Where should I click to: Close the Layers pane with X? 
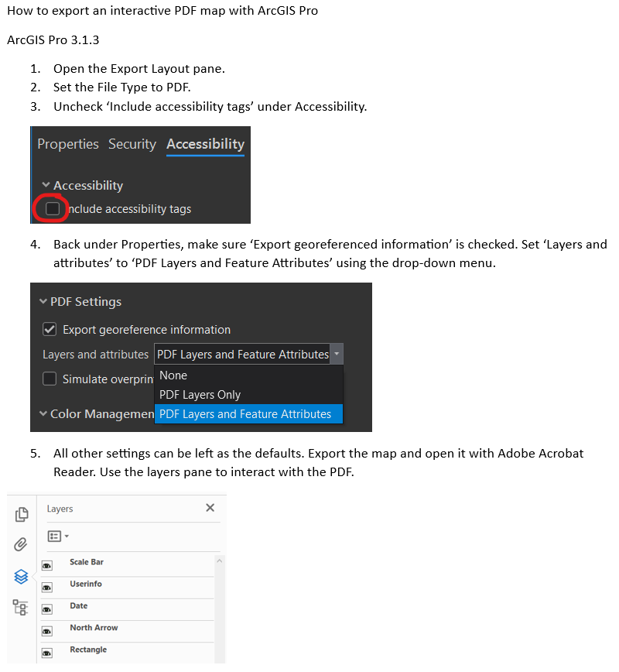tap(210, 508)
